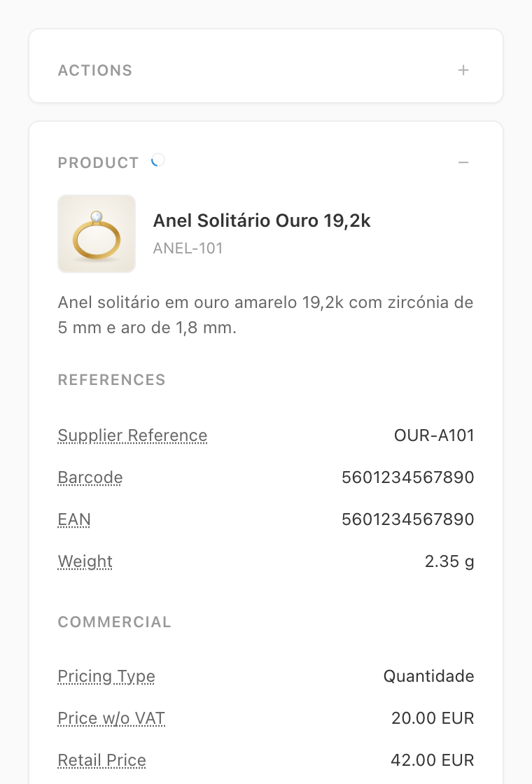
Task: Click the Retail Price label
Action: tap(102, 760)
